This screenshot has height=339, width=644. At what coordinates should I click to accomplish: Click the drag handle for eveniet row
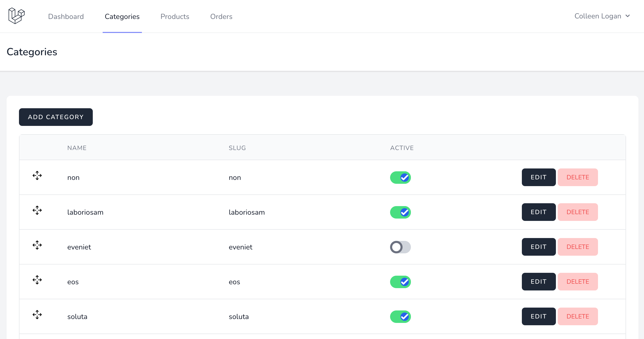coord(37,245)
